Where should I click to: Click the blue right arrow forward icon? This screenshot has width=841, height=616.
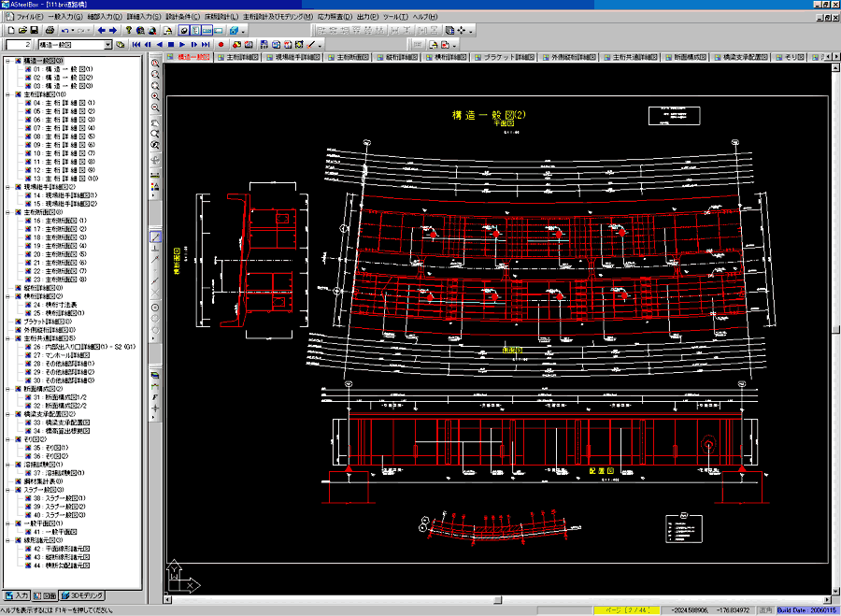pos(113,31)
